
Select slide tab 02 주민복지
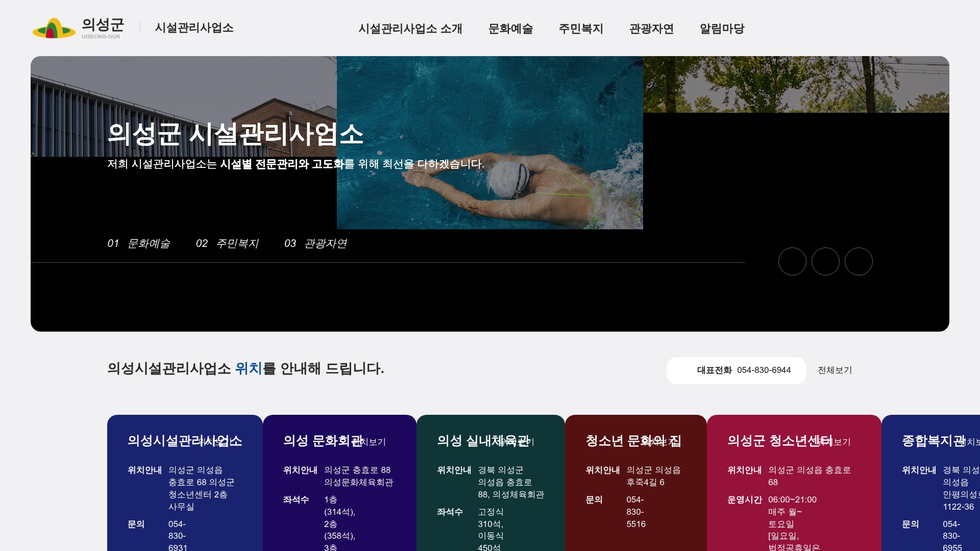click(227, 243)
